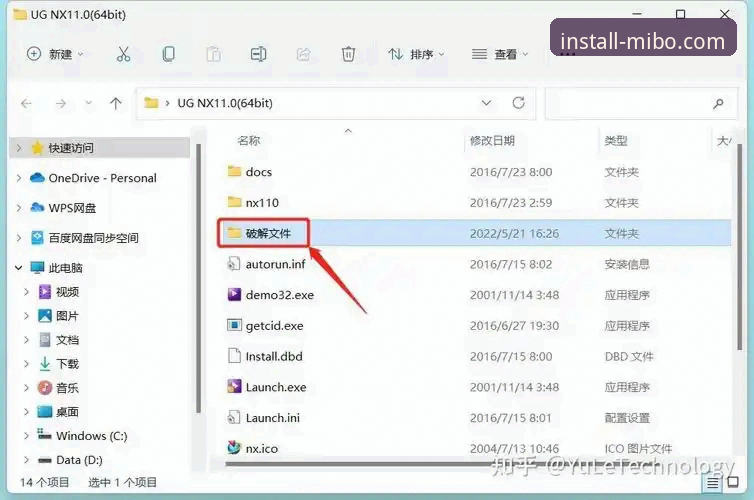Select the Install.dbd file
The width and height of the screenshot is (754, 500).
pos(264,356)
